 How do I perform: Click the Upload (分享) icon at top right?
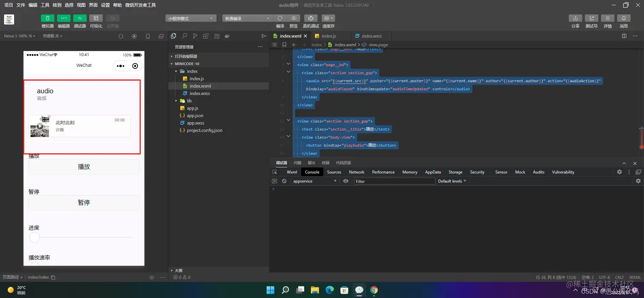575,18
